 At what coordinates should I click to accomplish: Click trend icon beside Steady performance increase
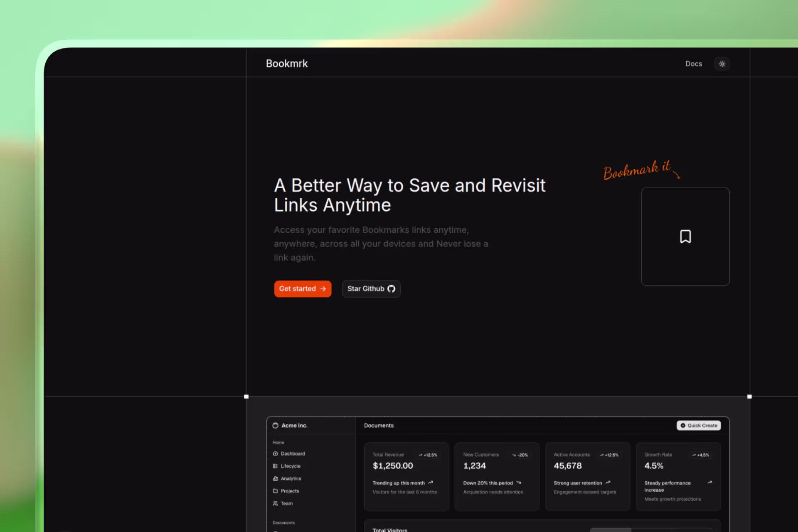point(710,483)
